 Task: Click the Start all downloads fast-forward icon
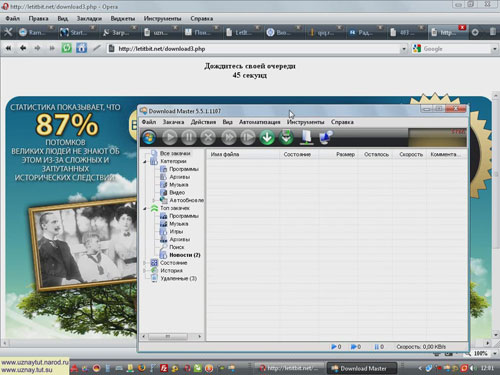pyautogui.click(x=229, y=137)
